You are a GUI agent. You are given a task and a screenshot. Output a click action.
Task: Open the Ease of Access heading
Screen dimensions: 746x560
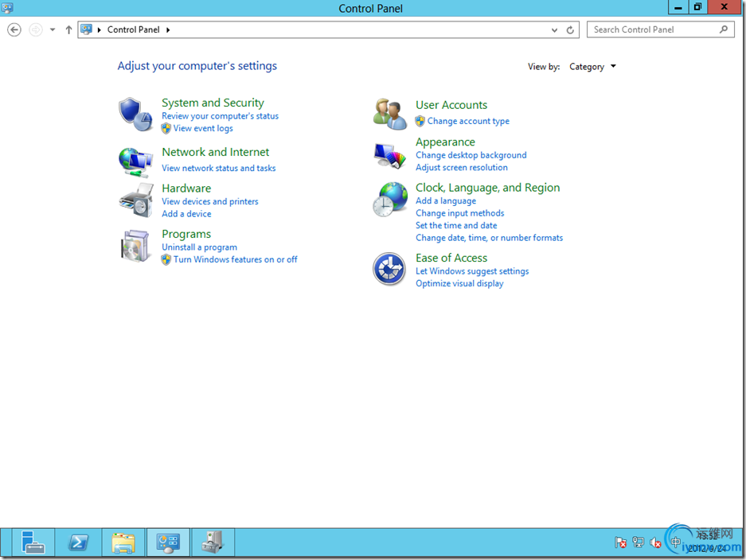click(451, 259)
